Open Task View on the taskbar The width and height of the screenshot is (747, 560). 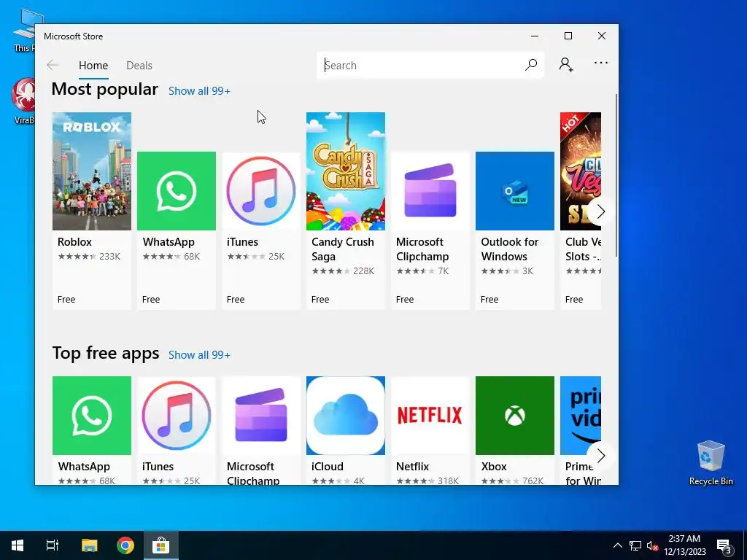(x=52, y=545)
